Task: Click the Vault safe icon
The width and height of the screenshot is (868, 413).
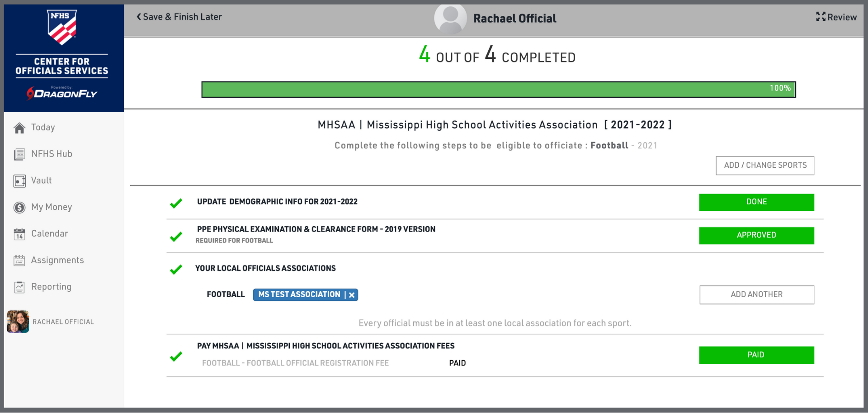Action: pyautogui.click(x=19, y=181)
